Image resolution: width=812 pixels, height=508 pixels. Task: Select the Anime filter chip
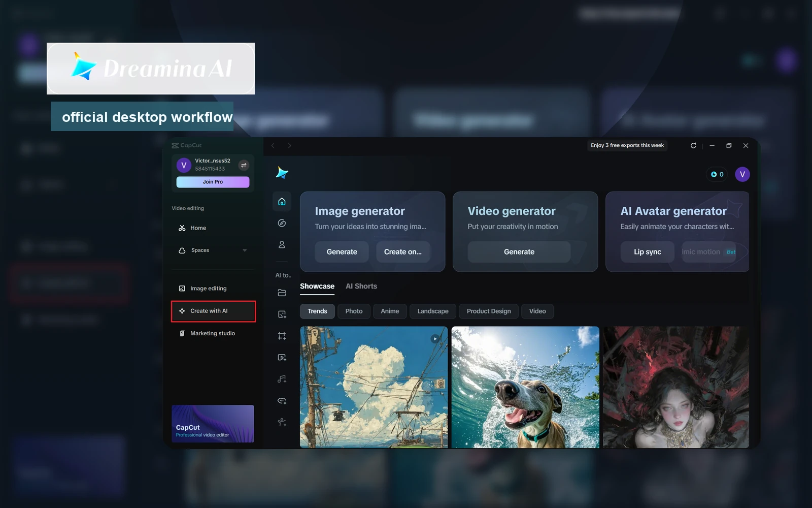coord(390,311)
